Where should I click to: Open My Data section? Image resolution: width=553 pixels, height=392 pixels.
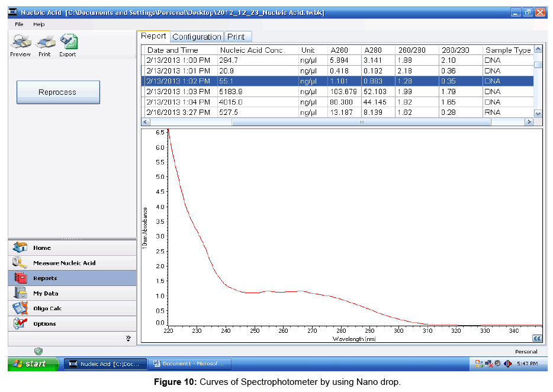46,294
